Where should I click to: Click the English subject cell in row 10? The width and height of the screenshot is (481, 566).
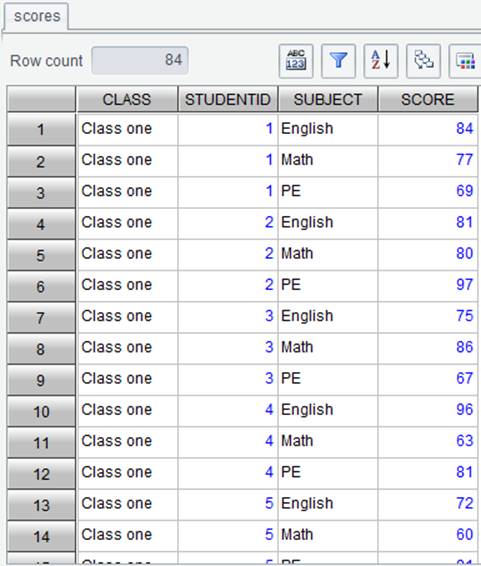click(328, 410)
